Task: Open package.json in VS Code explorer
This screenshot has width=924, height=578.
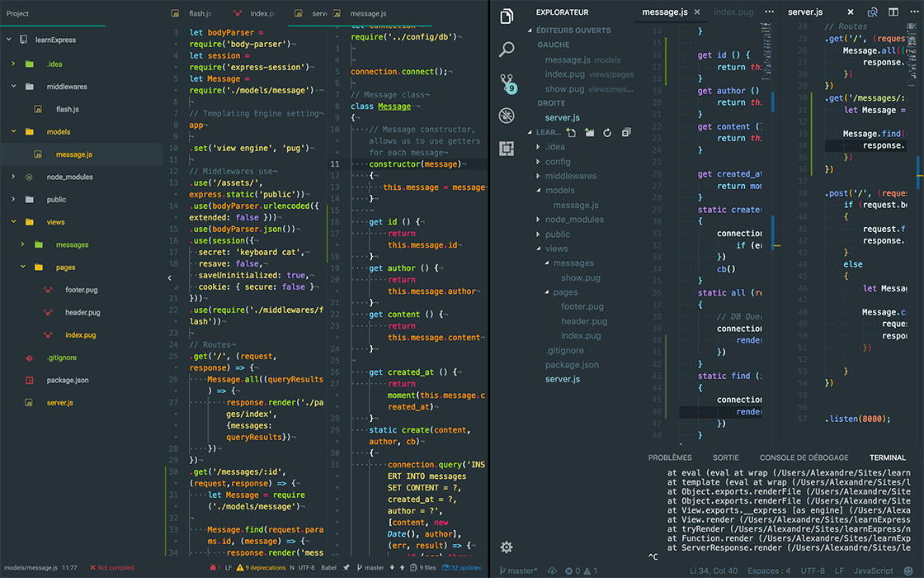Action: pos(572,365)
